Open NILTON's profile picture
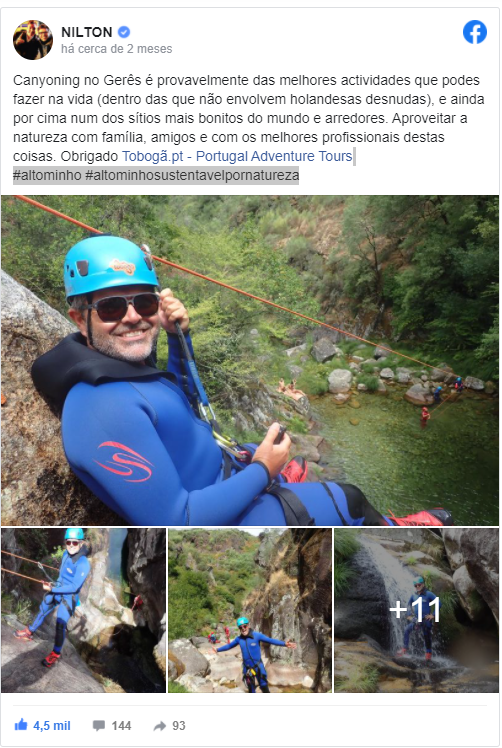This screenshot has height=748, width=502. [x=33, y=40]
